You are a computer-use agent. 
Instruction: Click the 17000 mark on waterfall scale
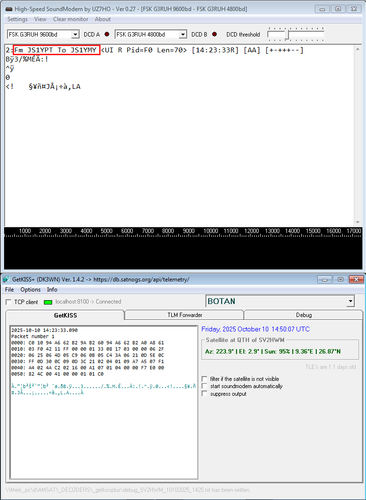coord(354,231)
